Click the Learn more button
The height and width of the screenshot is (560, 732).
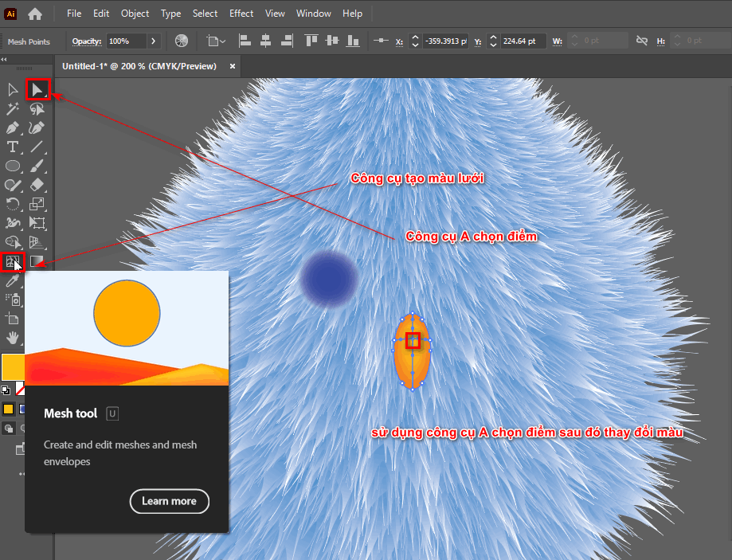coord(169,501)
